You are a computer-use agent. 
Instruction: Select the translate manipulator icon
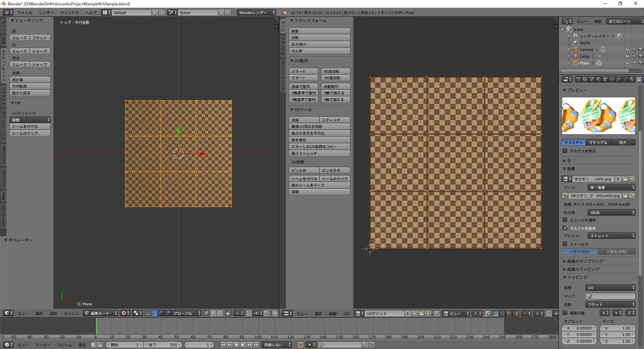pos(155,313)
